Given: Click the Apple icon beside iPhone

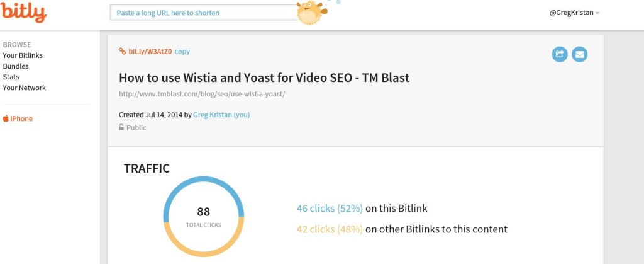Looking at the screenshot, I should point(6,118).
